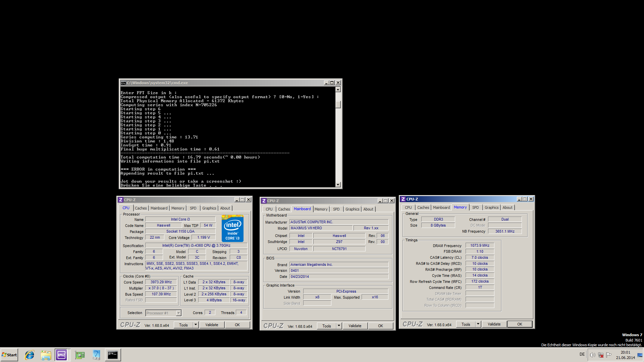Open Caches tab in the Memory window
The image size is (644, 362).
click(x=423, y=207)
